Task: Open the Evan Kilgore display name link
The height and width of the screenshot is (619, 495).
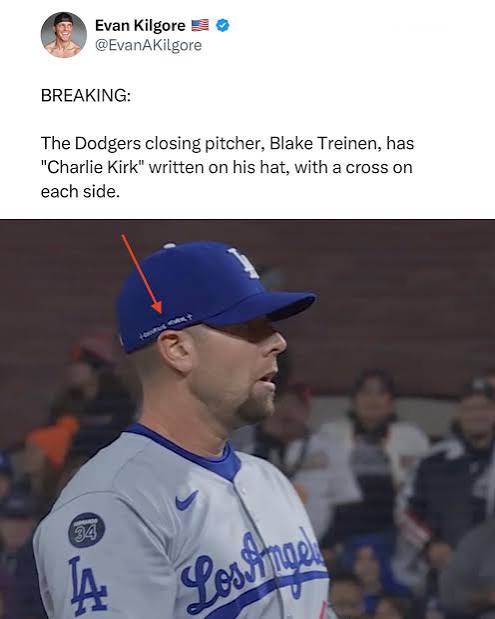Action: coord(140,26)
